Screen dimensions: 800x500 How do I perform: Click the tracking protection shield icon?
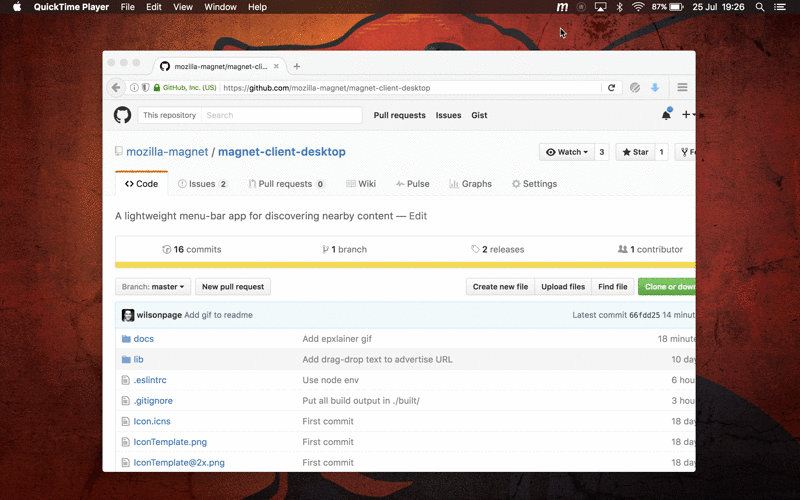[145, 88]
